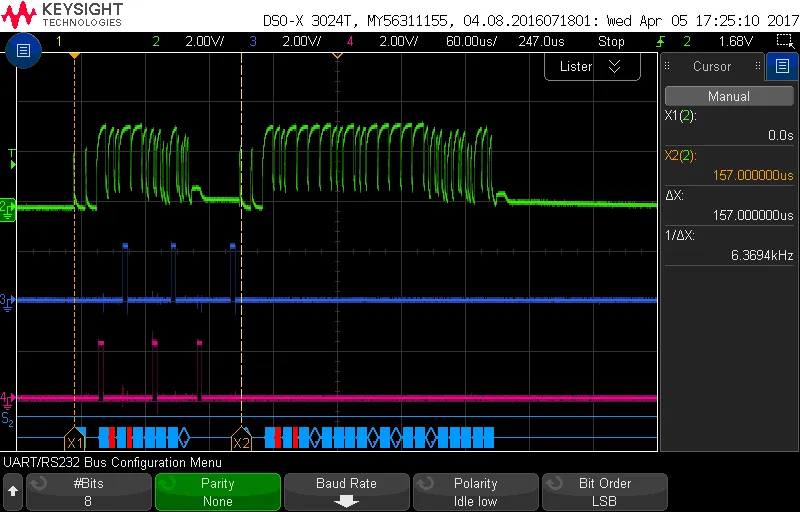This screenshot has width=800, height=512.
Task: Select the channel 2 ground marker
Action: point(7,209)
